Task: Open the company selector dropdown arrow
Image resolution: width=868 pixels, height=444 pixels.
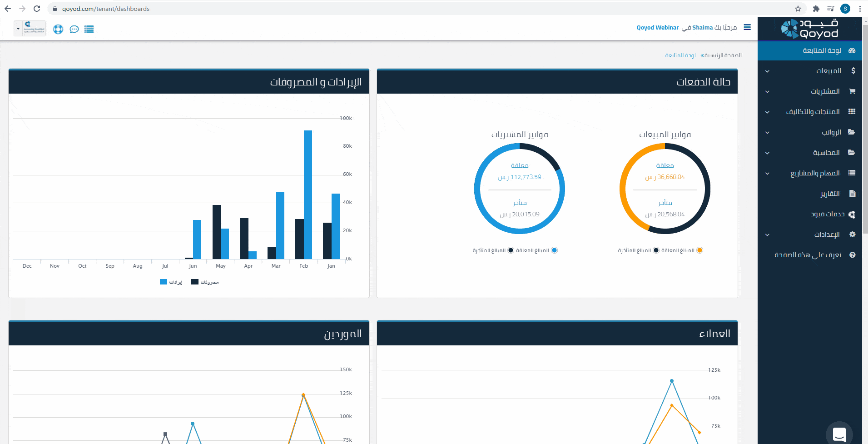Action: pos(18,29)
